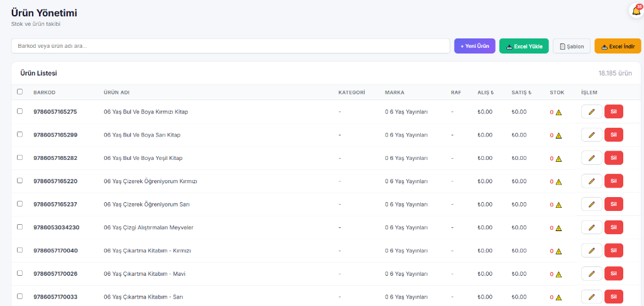Open the notification bell icon
The image size is (644, 306).
pos(636,11)
